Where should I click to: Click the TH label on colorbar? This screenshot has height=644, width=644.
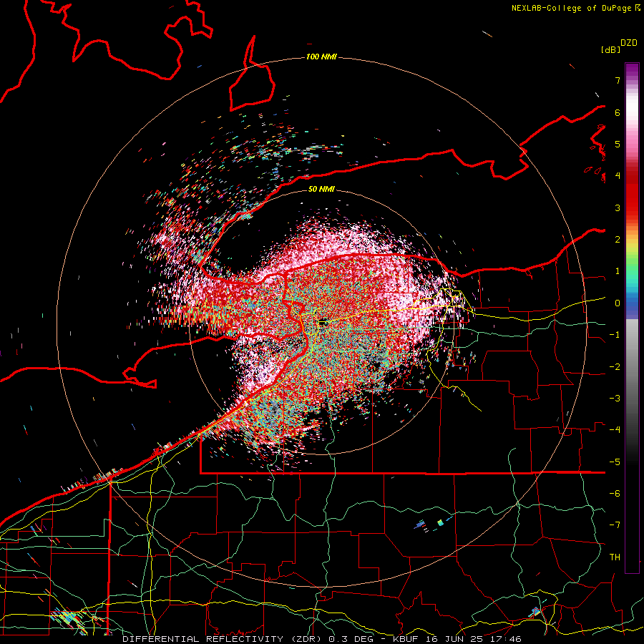point(615,557)
